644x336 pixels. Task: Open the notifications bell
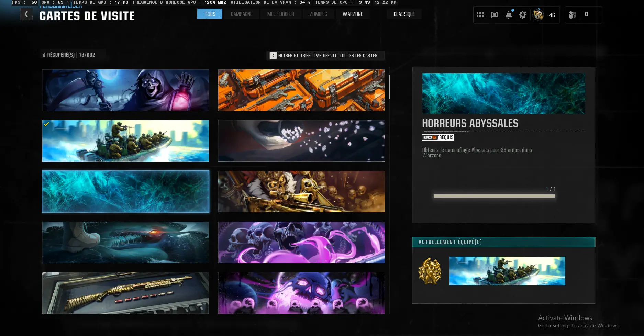click(509, 15)
